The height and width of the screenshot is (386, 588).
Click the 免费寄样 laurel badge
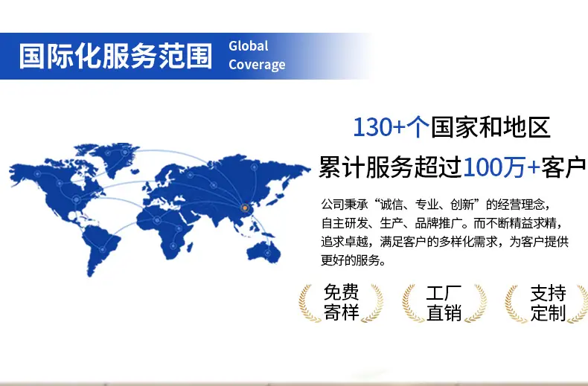click(x=341, y=303)
